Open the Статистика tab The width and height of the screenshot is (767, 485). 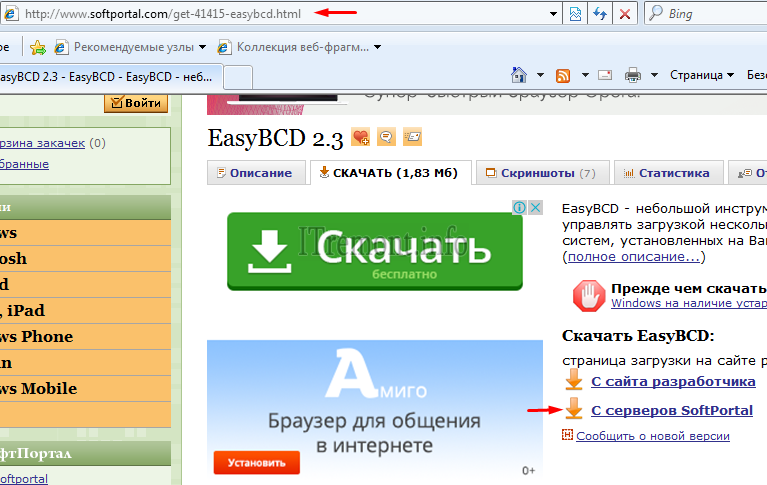pyautogui.click(x=668, y=173)
